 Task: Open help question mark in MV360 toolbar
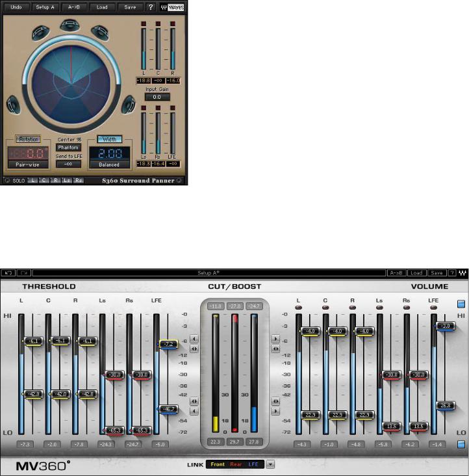(x=451, y=273)
